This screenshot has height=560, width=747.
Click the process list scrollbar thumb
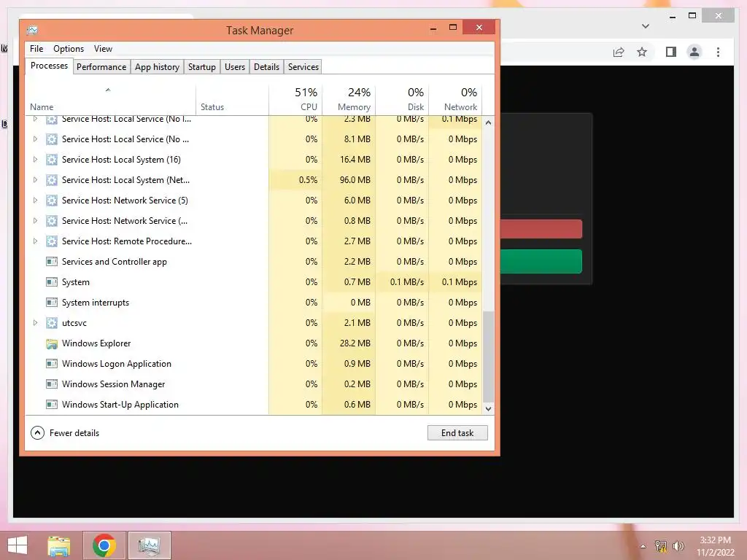coord(488,356)
